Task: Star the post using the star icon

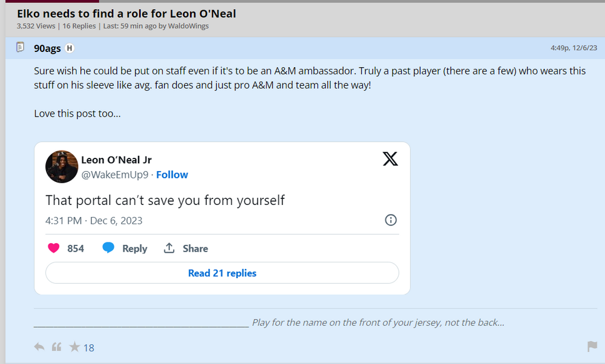Action: point(75,346)
